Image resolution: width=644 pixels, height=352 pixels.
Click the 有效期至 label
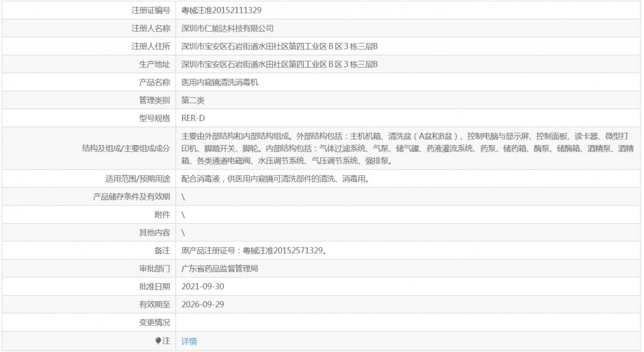155,305
